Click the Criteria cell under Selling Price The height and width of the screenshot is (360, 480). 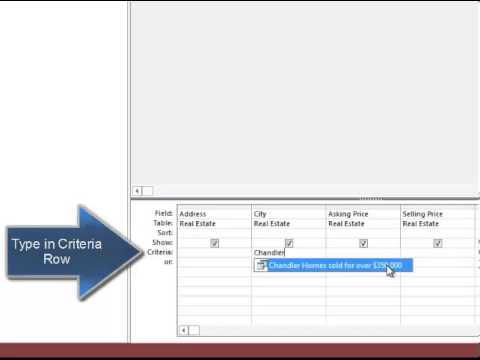click(438, 253)
